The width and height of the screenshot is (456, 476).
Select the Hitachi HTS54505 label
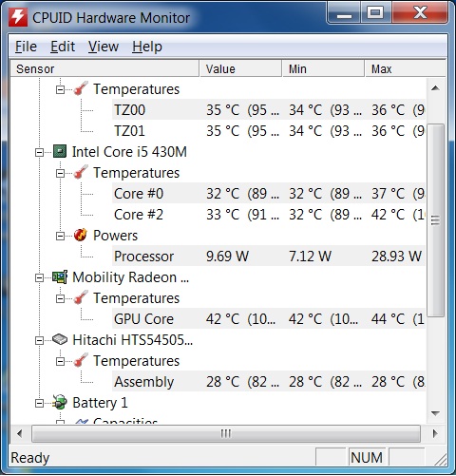(x=132, y=340)
